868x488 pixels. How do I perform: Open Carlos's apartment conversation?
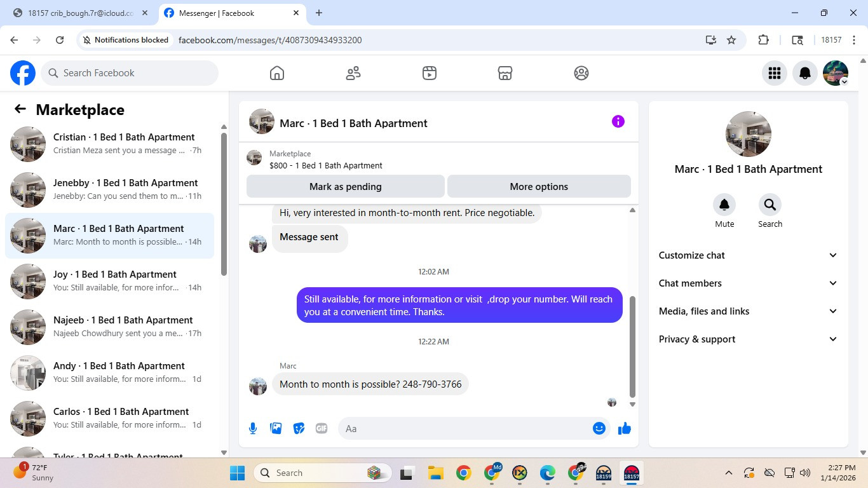[x=109, y=419]
